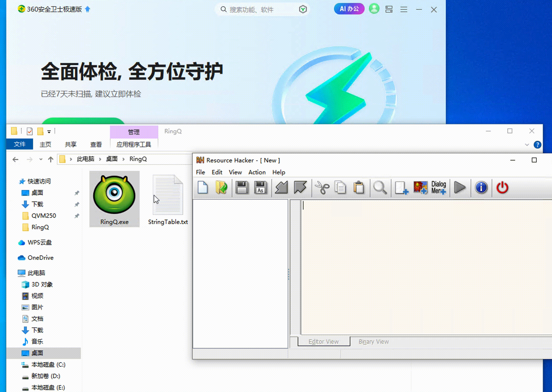This screenshot has width=552, height=392.
Task: Click the Find magnifier icon
Action: [380, 188]
